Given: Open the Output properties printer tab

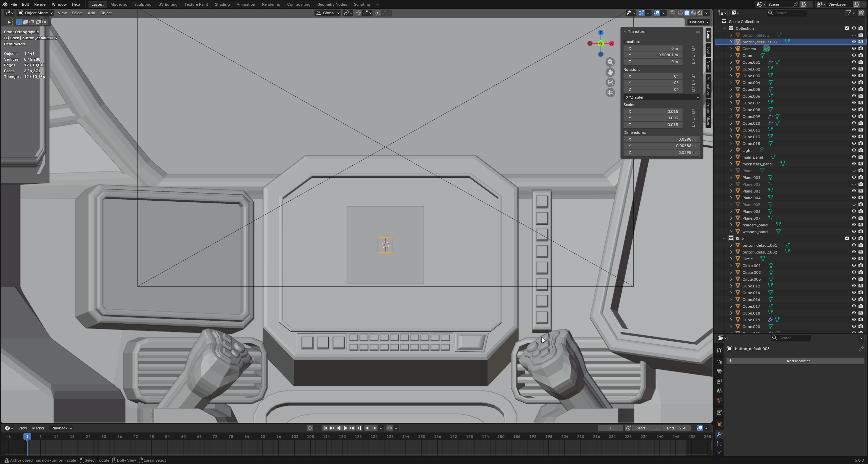Looking at the screenshot, I should click(x=719, y=372).
